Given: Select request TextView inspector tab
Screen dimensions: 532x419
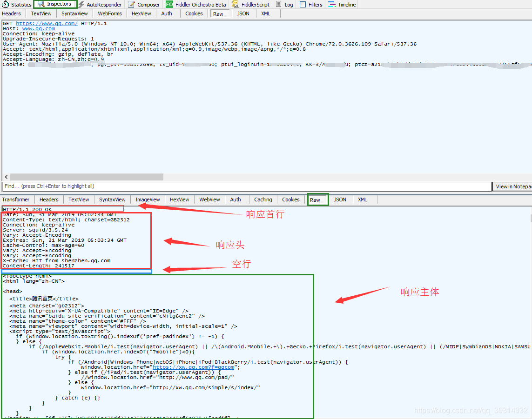Looking at the screenshot, I should click(41, 13).
